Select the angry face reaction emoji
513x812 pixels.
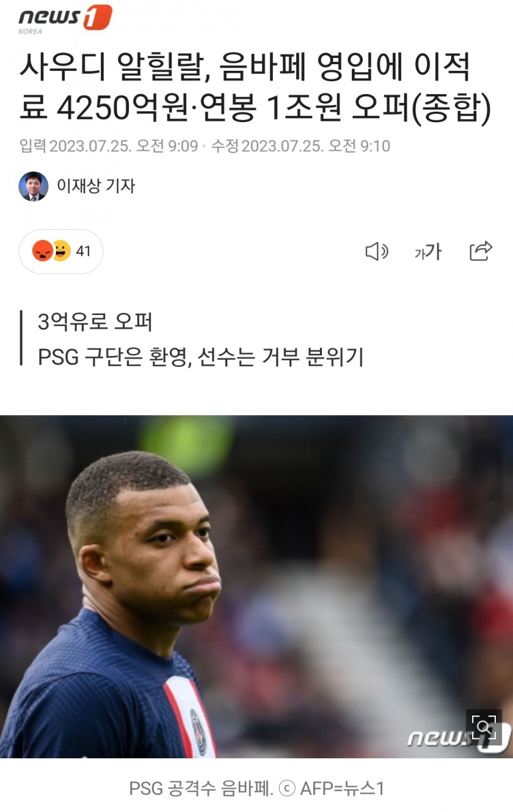pyautogui.click(x=42, y=251)
